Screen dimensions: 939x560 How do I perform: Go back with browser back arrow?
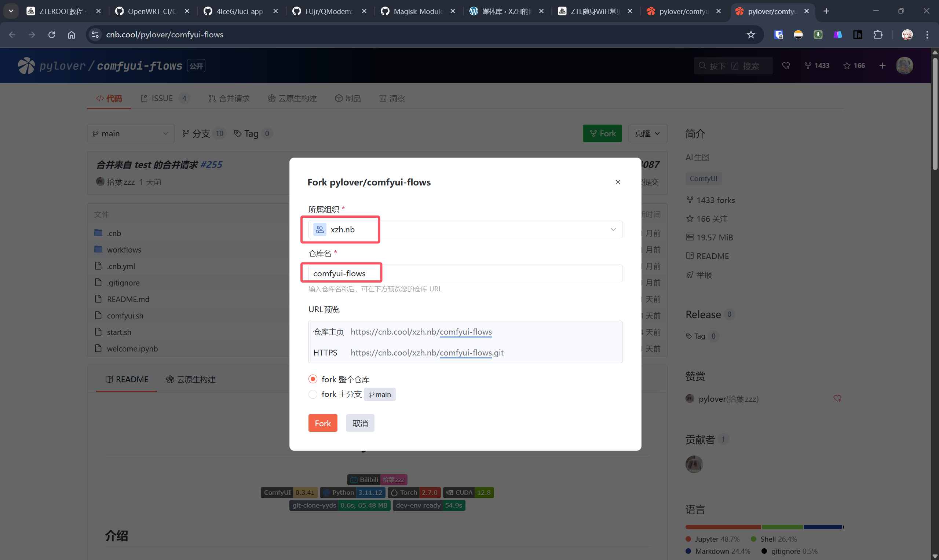[12, 35]
